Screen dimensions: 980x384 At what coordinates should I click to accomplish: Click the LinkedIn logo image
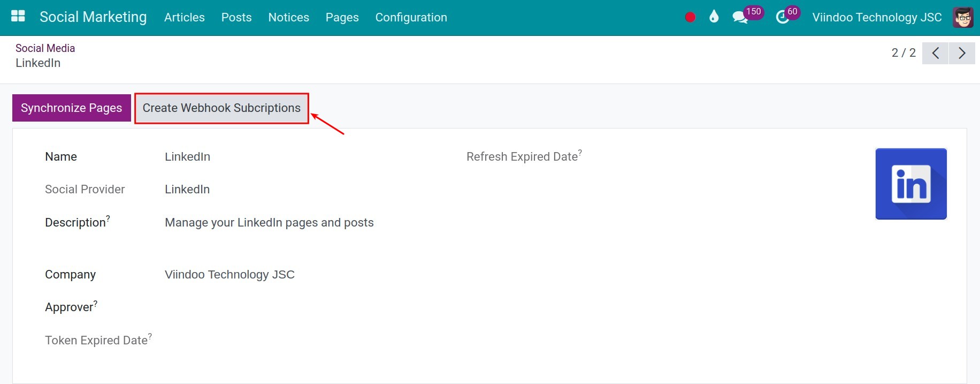point(911,184)
